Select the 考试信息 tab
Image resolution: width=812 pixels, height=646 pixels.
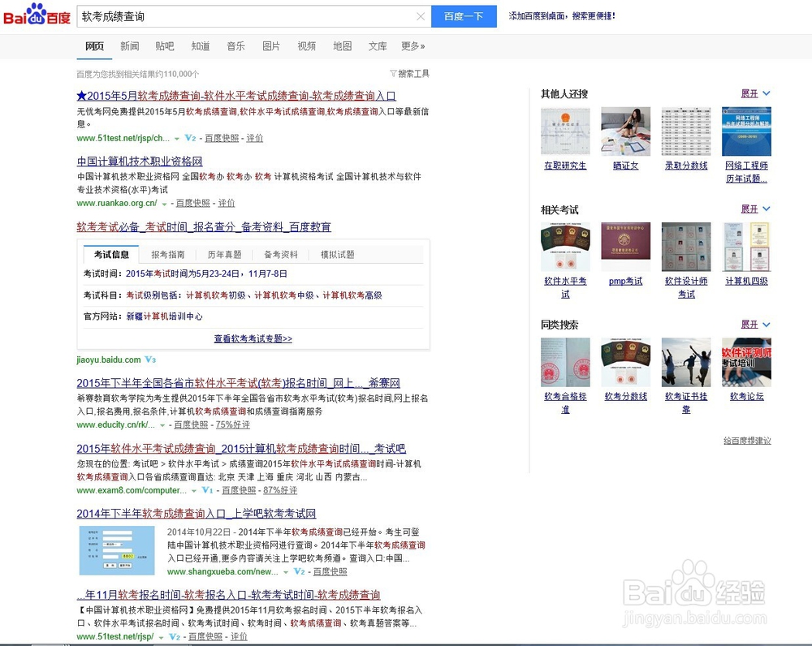tap(111, 254)
